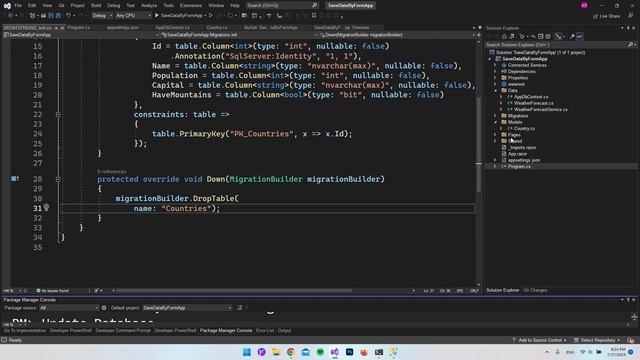Select Country.cs in Solution Explorer

pos(524,129)
